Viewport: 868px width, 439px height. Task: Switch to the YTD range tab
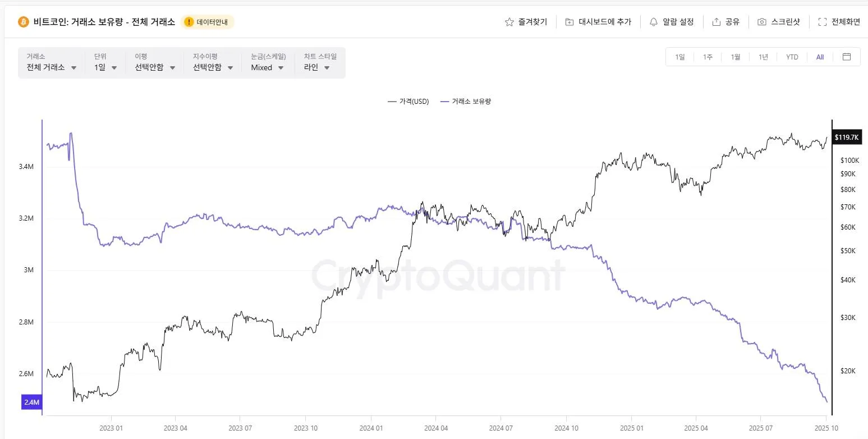pos(792,57)
